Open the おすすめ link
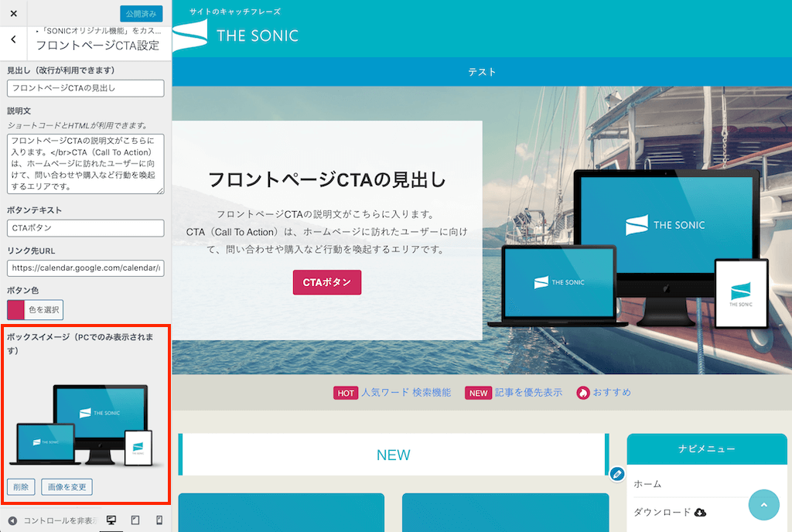This screenshot has height=532, width=792. point(612,392)
